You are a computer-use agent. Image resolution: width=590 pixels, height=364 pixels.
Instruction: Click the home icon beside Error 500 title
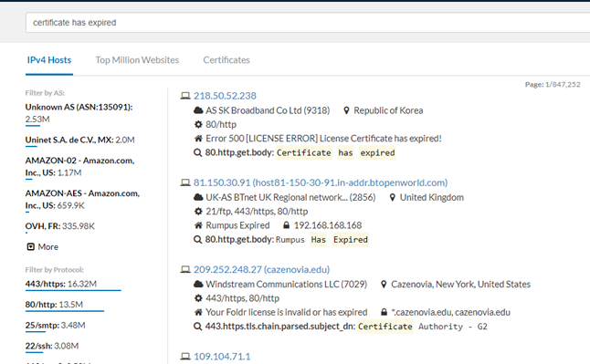(x=198, y=139)
